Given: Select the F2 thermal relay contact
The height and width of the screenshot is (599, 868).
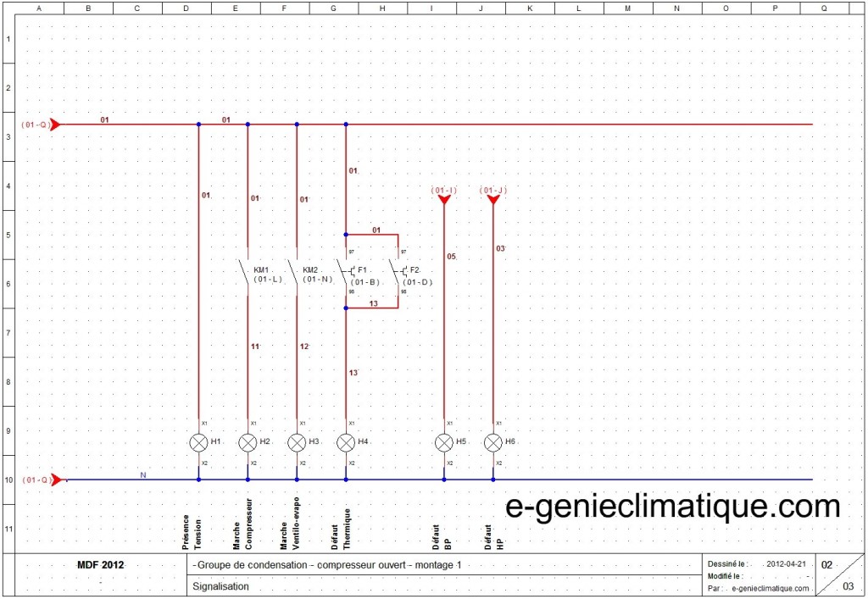Looking at the screenshot, I should click(397, 273).
